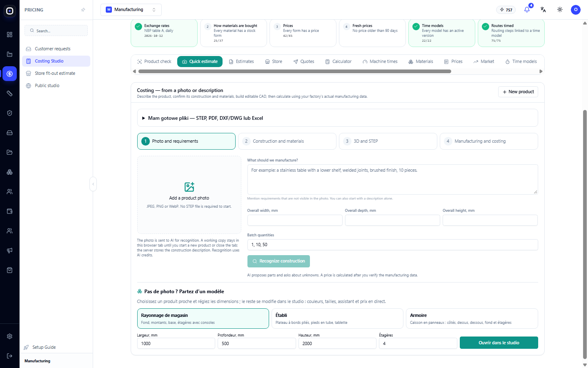Click the Recognize construction button
Viewport: 588px width, 368px height.
pyautogui.click(x=278, y=261)
